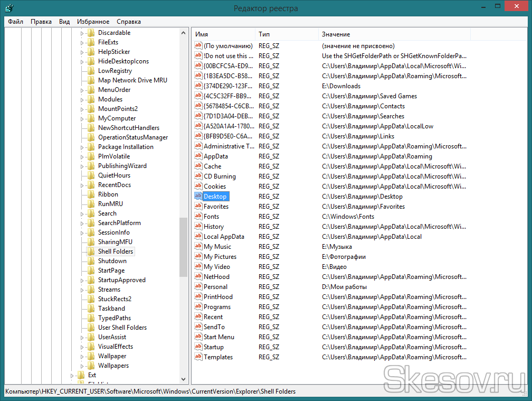
Task: Expand the FileExts tree node
Action: [x=82, y=42]
